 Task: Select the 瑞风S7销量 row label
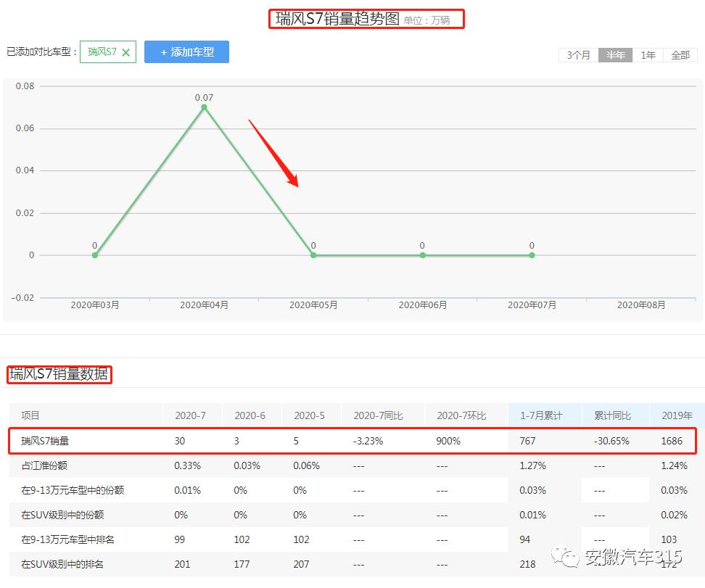point(45,441)
